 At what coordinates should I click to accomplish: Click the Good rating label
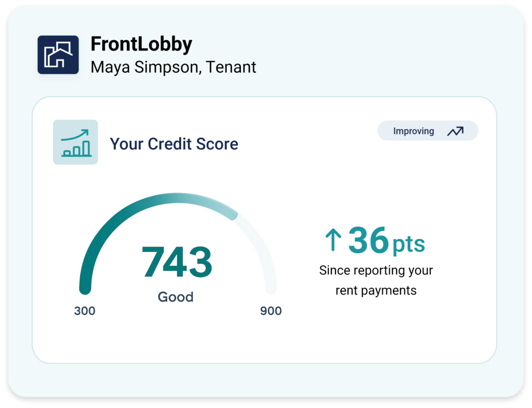(176, 297)
